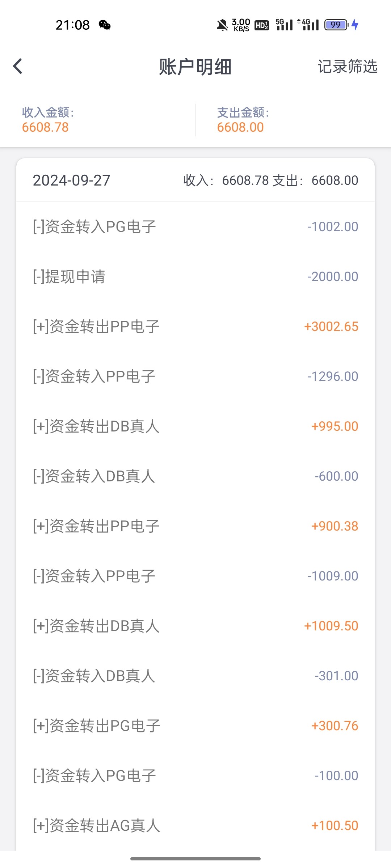This screenshot has width=391, height=868.
Task: Open the 提现申请 -2000.00 record
Action: tap(195, 277)
